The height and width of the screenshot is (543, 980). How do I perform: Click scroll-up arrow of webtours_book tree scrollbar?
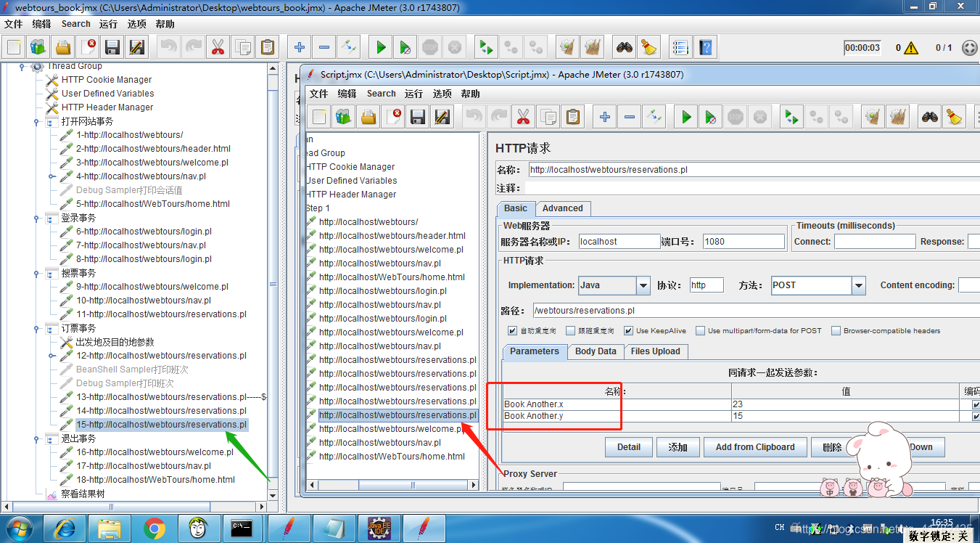(273, 68)
